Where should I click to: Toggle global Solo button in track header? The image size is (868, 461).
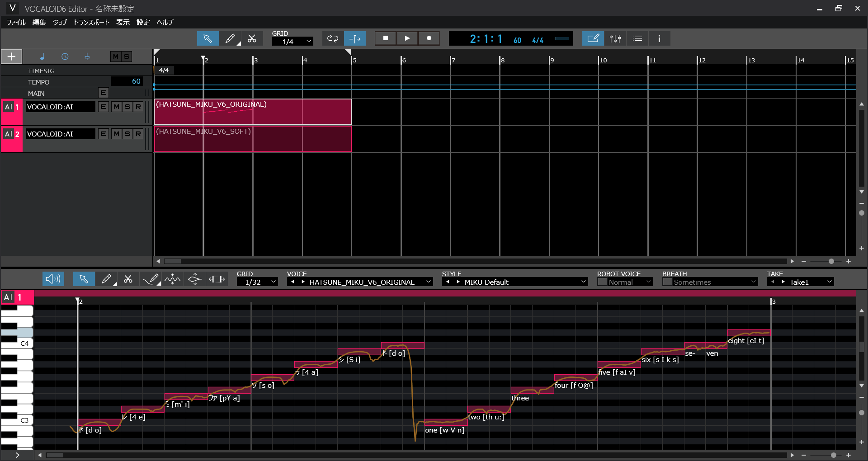pyautogui.click(x=127, y=56)
